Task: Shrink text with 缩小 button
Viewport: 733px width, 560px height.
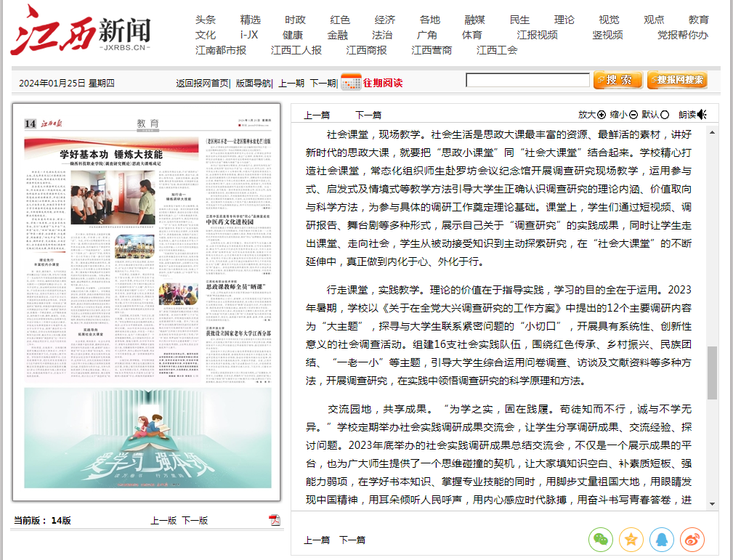Action: click(x=623, y=114)
